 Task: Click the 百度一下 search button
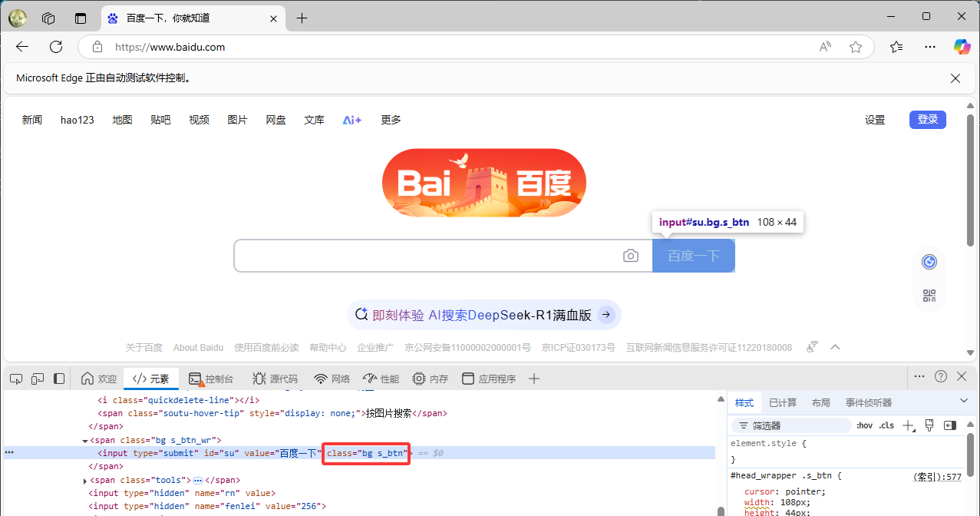point(694,256)
